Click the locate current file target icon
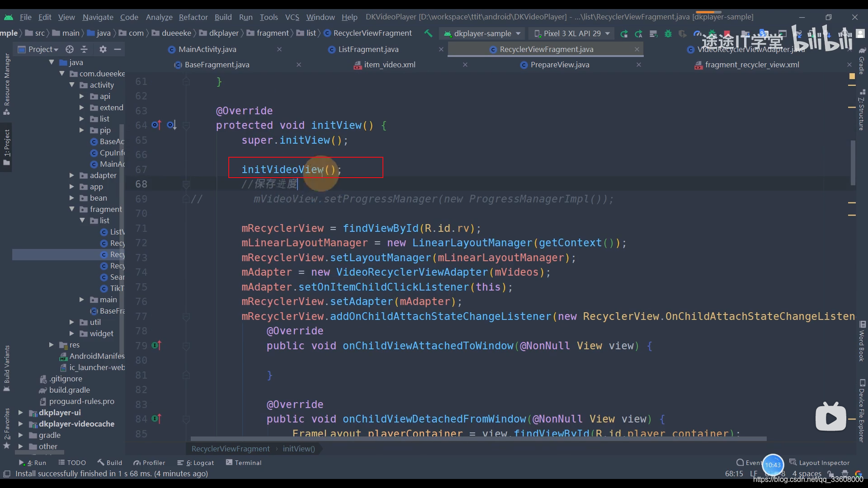868x488 pixels. 69,49
